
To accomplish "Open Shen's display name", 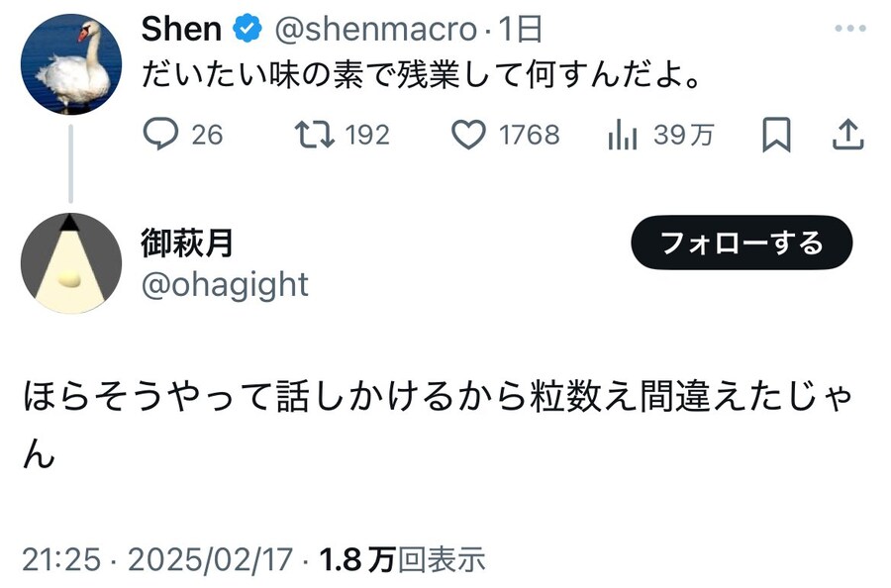I will 179,30.
